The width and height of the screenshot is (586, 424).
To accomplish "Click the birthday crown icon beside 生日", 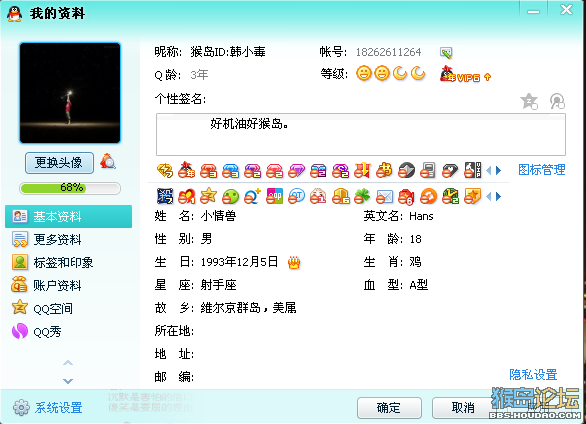I will [x=294, y=262].
